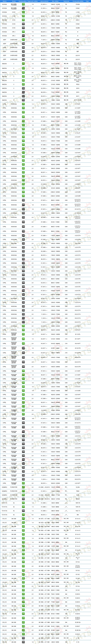Click ON fuel icon in Honda Civic N22B4 row
Screen dimensions: 91x644
point(23,28)
